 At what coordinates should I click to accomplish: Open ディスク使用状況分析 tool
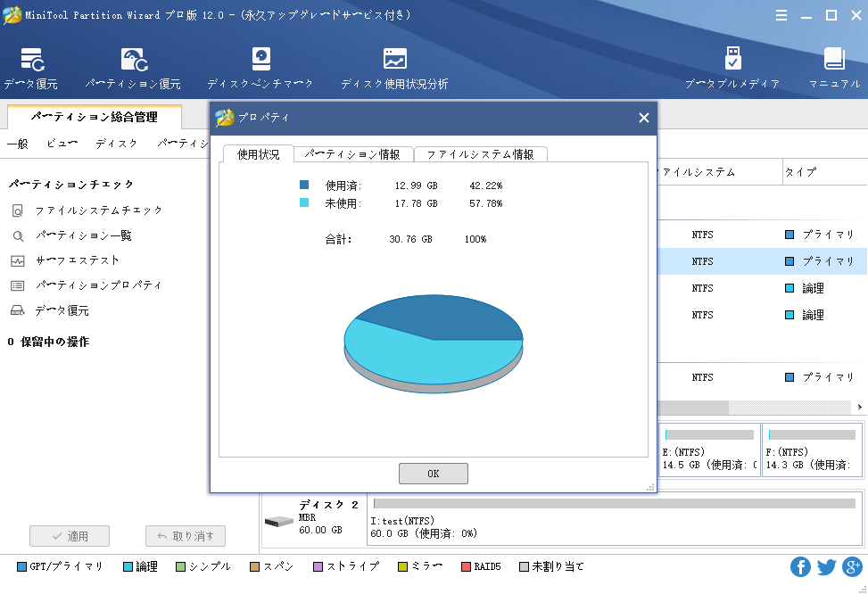(394, 61)
